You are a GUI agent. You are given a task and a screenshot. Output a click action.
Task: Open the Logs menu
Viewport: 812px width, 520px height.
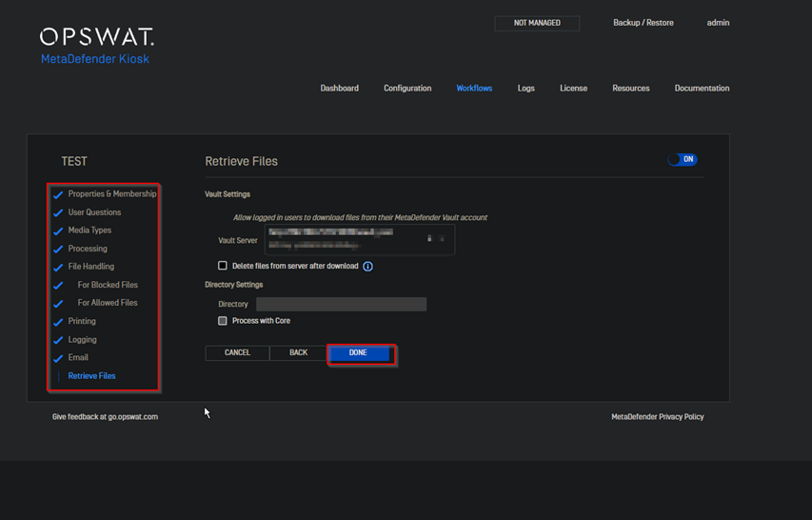(526, 88)
